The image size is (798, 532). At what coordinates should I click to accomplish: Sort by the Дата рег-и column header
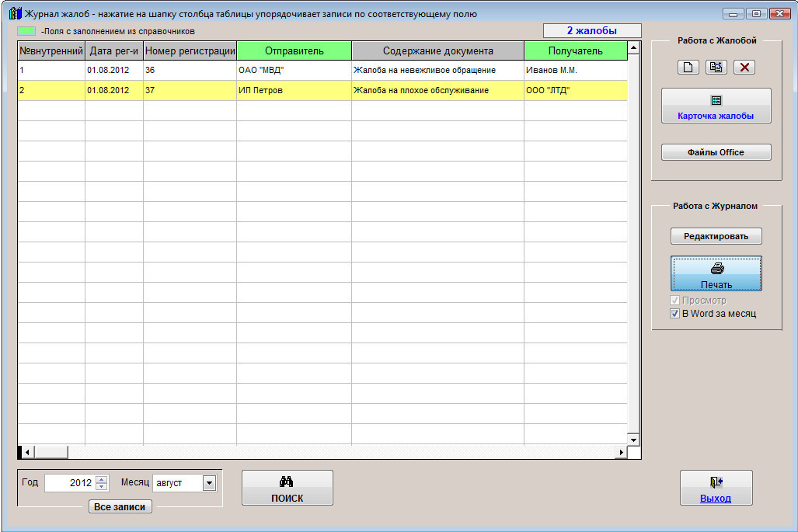tap(114, 50)
